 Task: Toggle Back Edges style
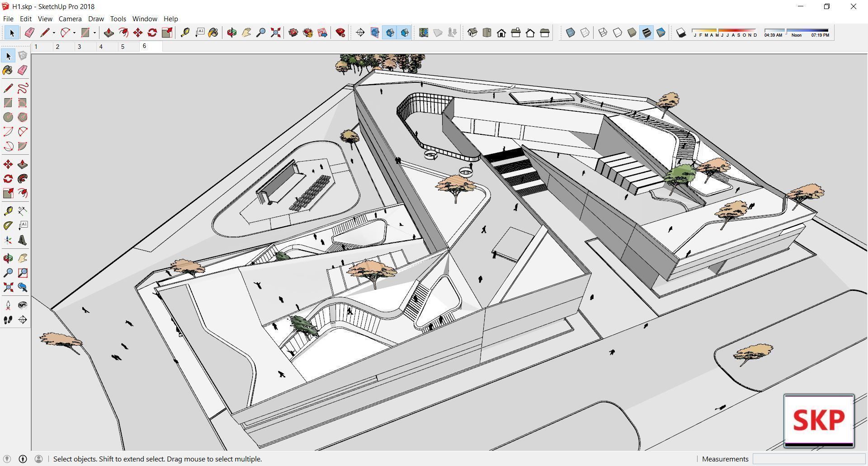[585, 33]
